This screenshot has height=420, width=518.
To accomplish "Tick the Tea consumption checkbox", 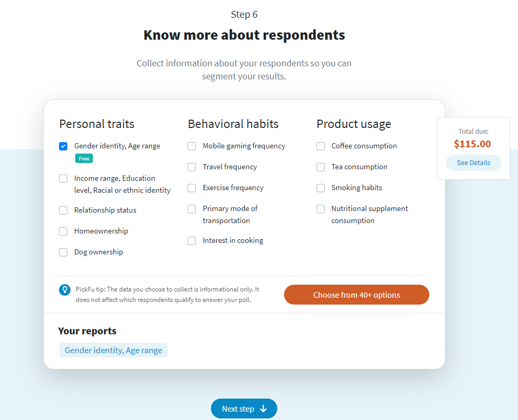I will (x=321, y=167).
